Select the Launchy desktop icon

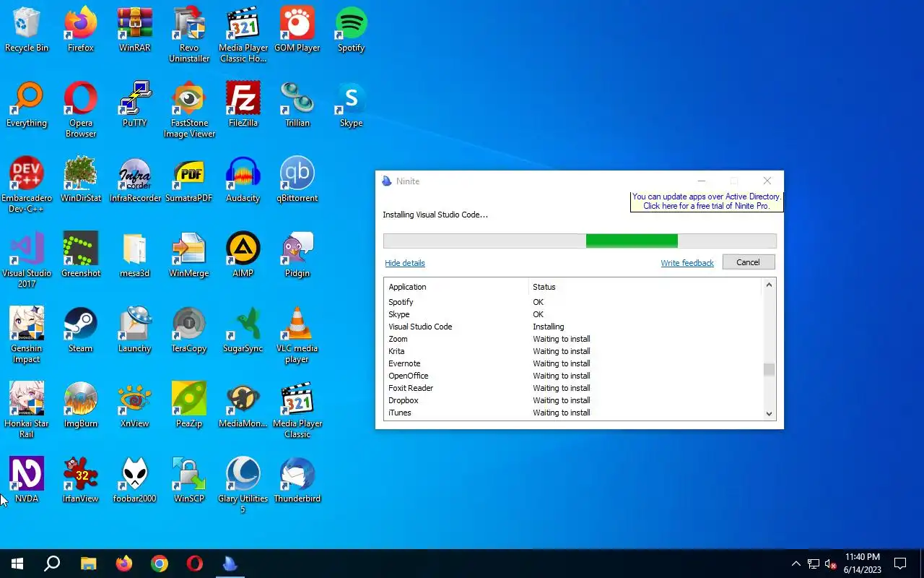point(135,331)
